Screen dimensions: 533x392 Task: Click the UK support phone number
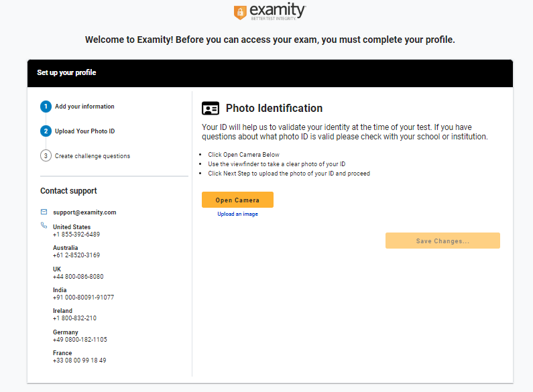click(78, 277)
